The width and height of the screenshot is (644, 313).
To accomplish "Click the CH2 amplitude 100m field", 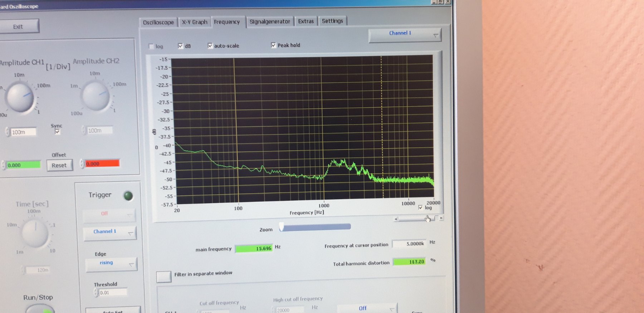I will click(x=100, y=131).
